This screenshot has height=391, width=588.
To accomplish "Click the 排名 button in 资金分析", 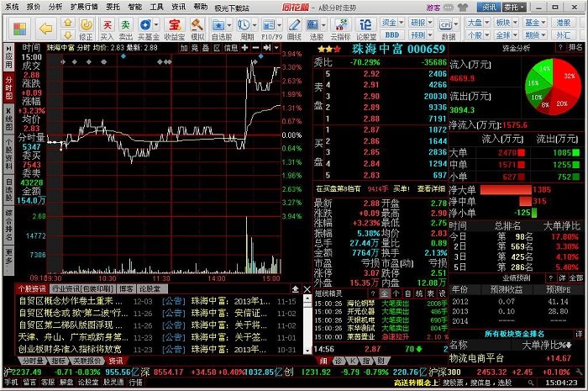I will (575, 47).
